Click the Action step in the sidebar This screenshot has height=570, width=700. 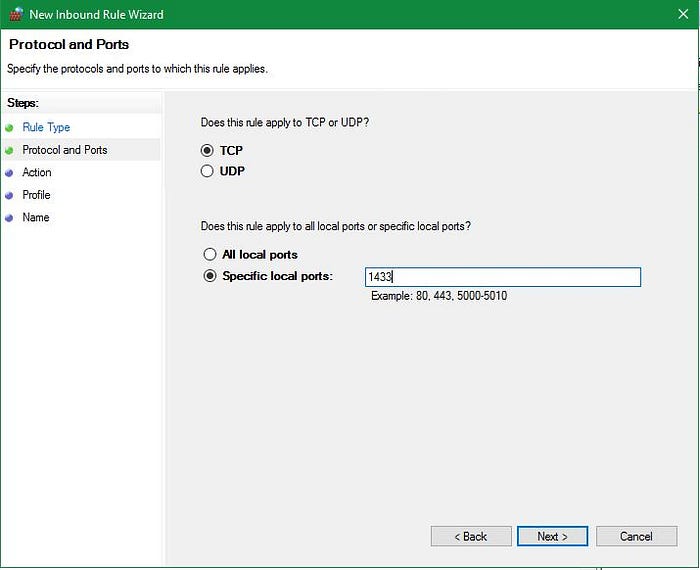pos(37,172)
